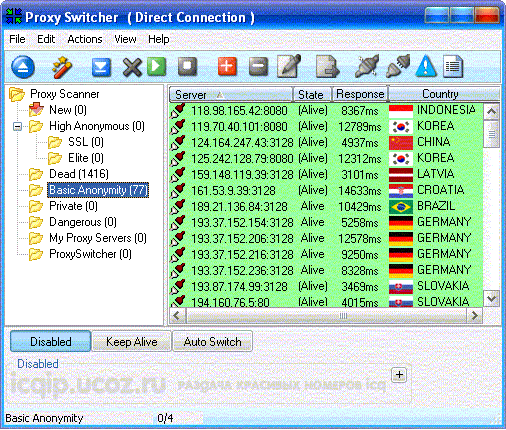Screen dimensions: 506x430
Task: Switch to Keep Alive mode
Action: (x=132, y=341)
